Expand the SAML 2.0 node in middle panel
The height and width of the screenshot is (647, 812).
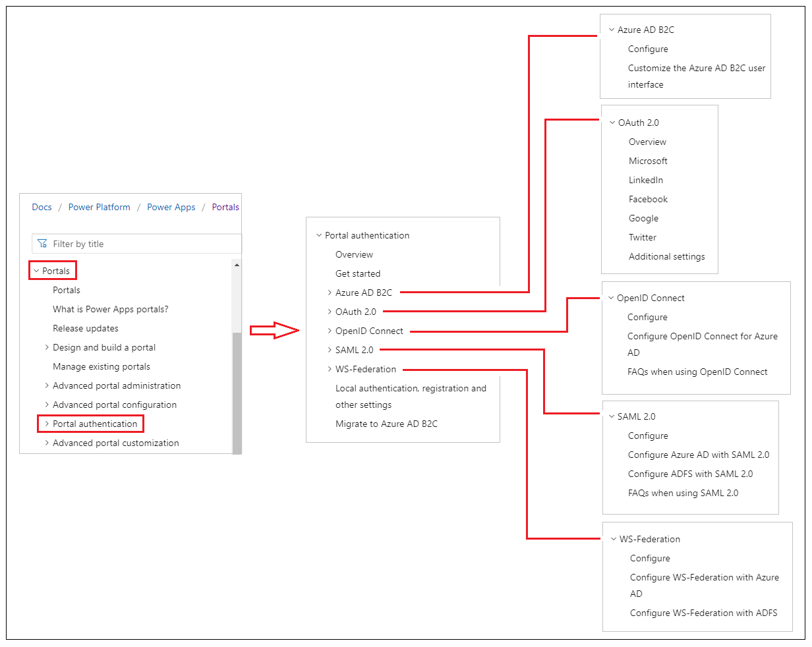pyautogui.click(x=330, y=350)
